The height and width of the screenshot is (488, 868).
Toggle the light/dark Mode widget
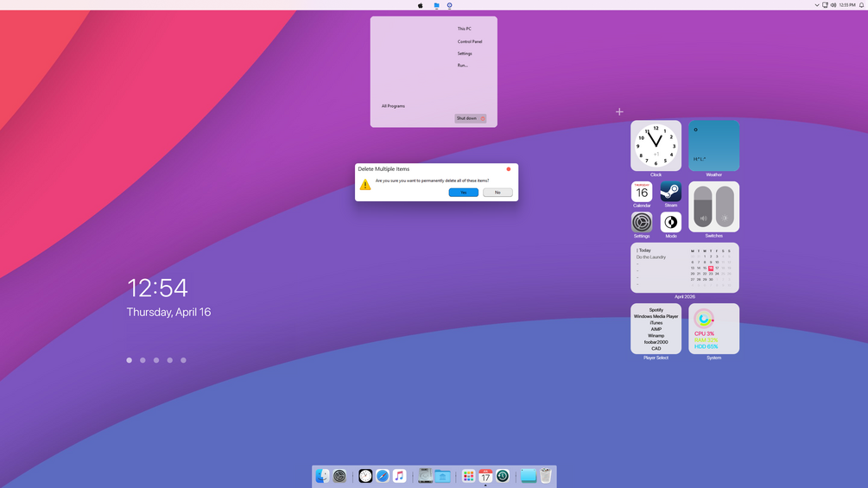point(671,223)
